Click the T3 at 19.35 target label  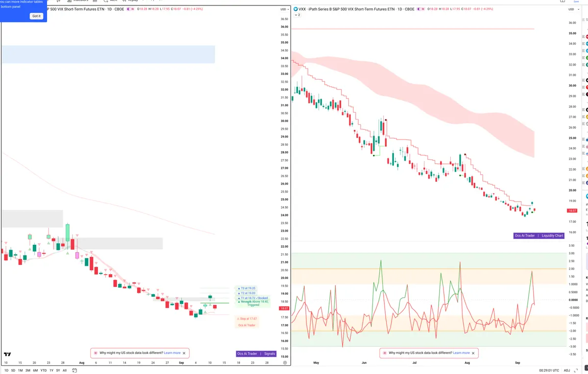click(x=247, y=288)
